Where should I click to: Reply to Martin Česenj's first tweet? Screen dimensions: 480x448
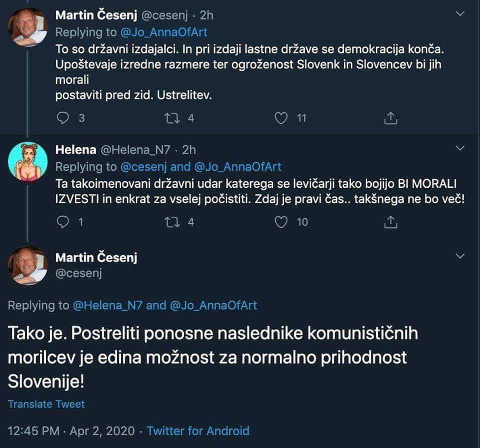(x=63, y=118)
